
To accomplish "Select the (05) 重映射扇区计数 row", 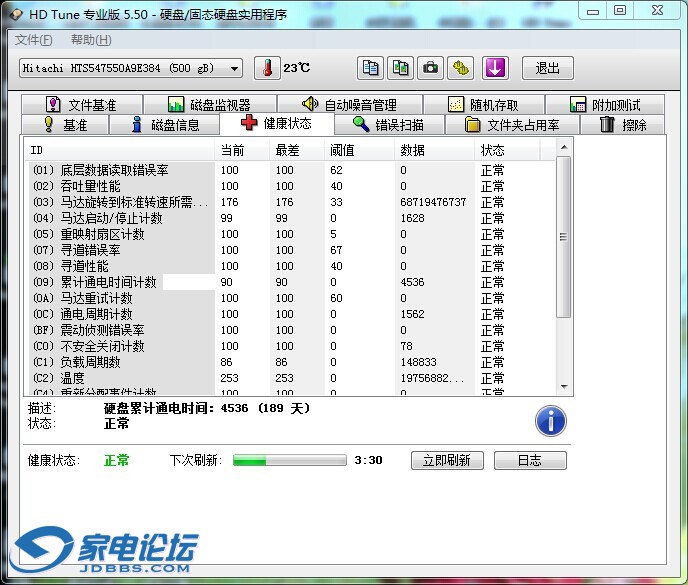I will click(292, 234).
